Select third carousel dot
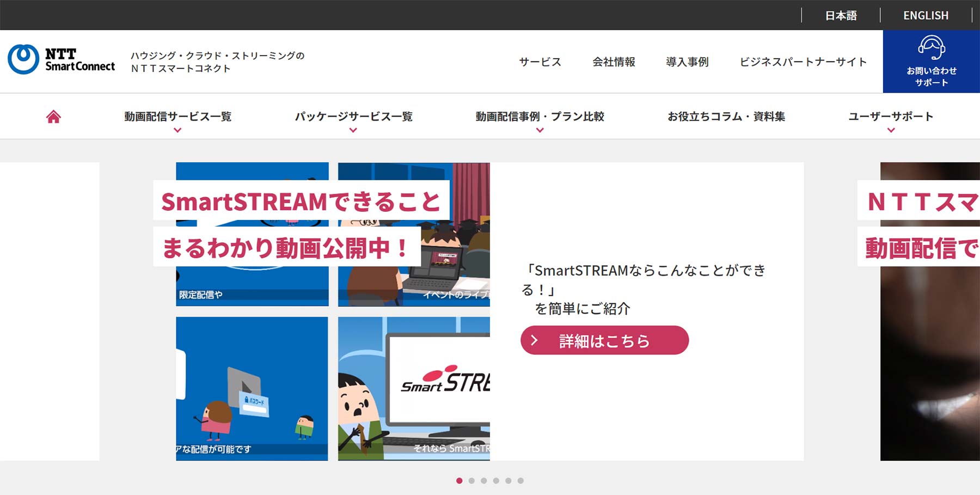 pos(484,481)
